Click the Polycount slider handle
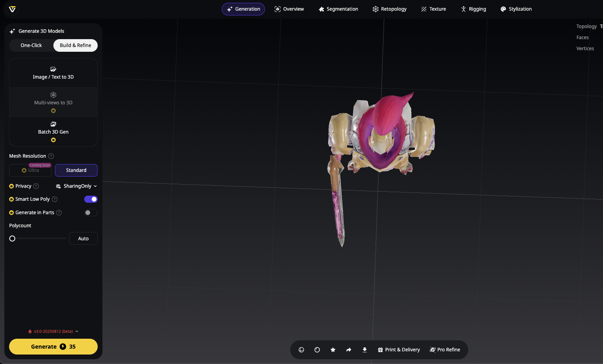The image size is (603, 364). click(12, 239)
